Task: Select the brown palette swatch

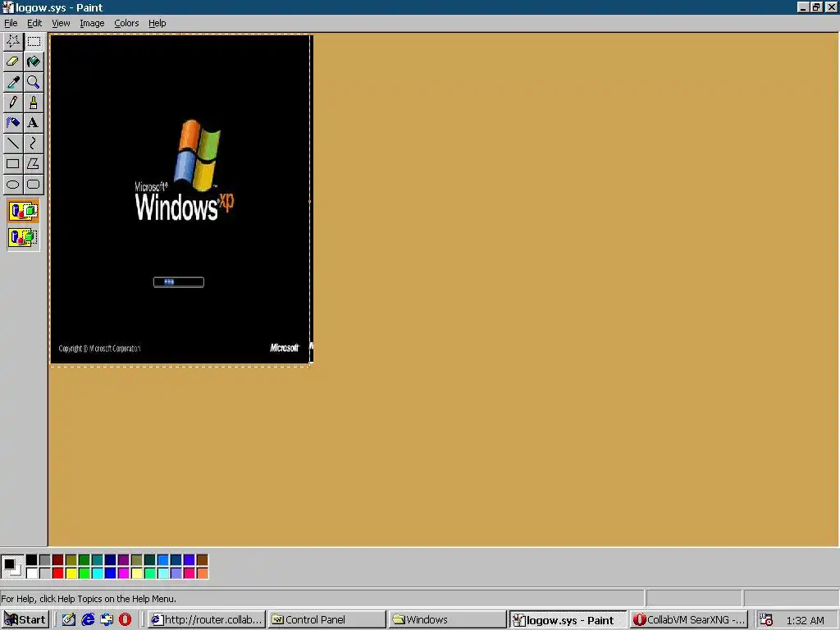Action: point(203,560)
